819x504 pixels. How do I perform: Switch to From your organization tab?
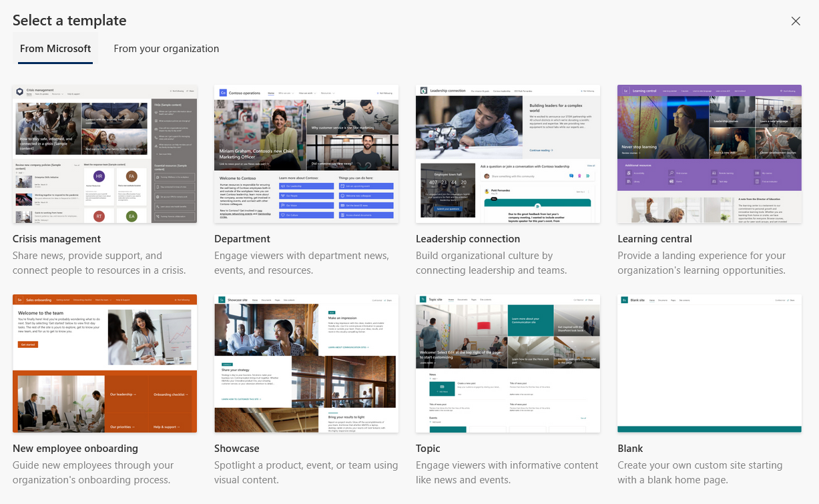(166, 49)
